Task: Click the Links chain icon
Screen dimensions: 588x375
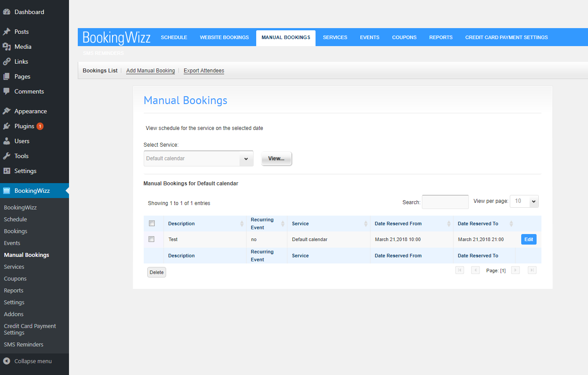Action: pyautogui.click(x=7, y=61)
